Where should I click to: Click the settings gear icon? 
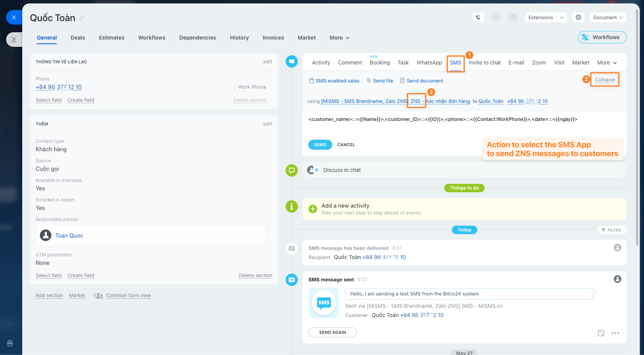pos(578,17)
